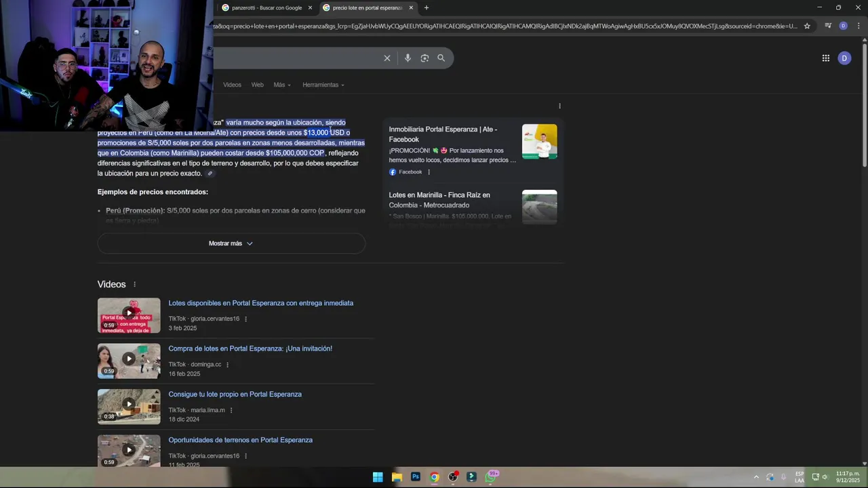
Task: Play the Consigue tu lote propio thumbnail
Action: (x=129, y=406)
